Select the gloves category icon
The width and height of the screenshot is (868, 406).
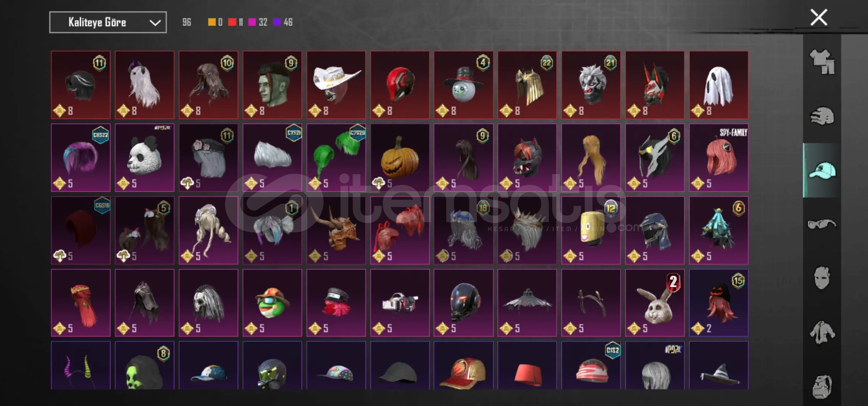click(x=822, y=116)
